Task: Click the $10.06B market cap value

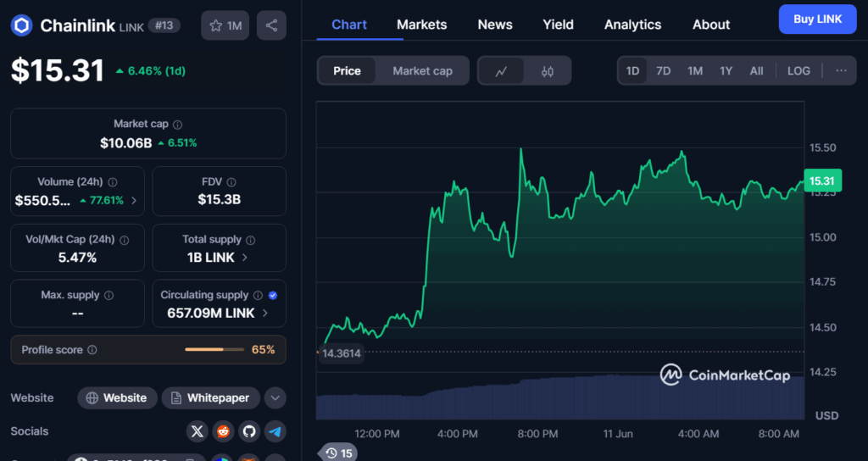Action: coord(126,142)
